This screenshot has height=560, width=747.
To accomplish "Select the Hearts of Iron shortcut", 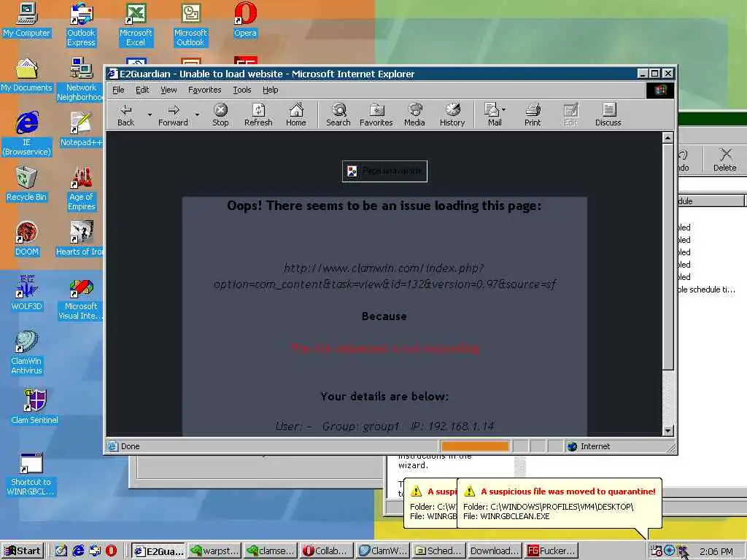I will 80,239.
